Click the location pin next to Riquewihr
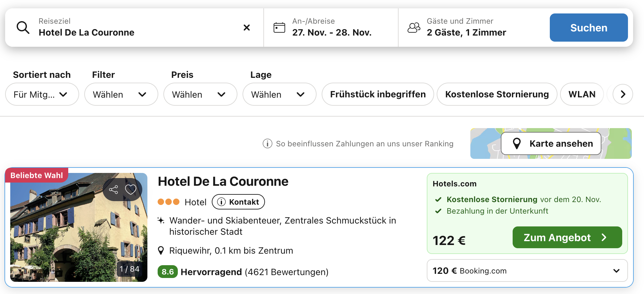The width and height of the screenshot is (644, 294). (161, 250)
